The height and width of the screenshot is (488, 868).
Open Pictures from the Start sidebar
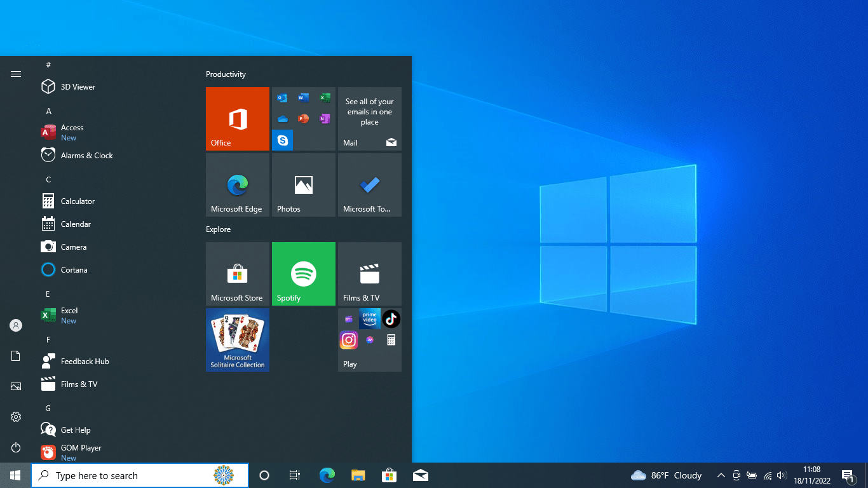pyautogui.click(x=16, y=386)
